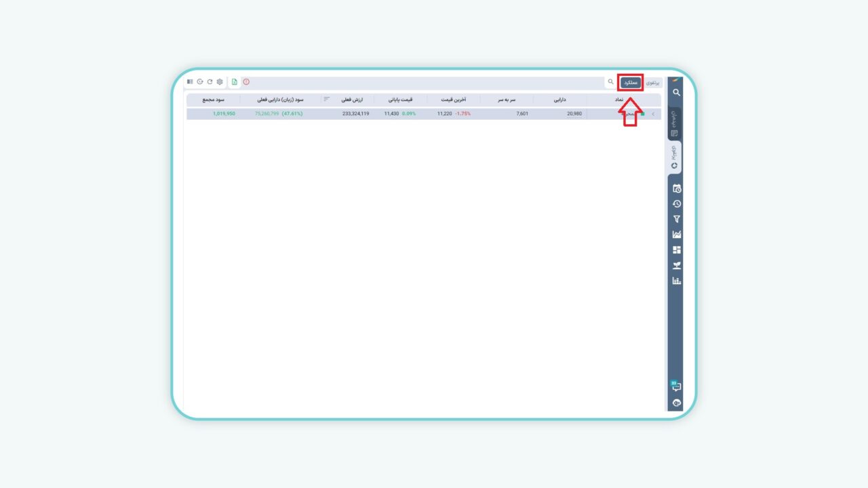Viewport: 868px width, 488px height.
Task: Switch to the پرتفوی tab
Action: pyautogui.click(x=652, y=82)
